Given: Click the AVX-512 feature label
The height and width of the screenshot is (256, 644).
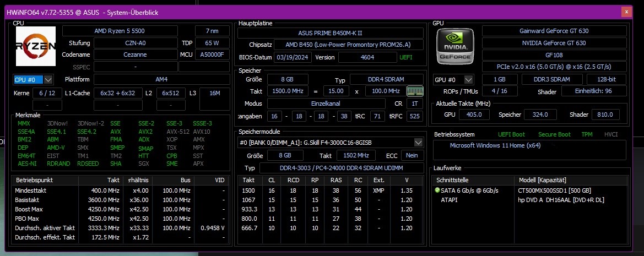Looking at the screenshot, I should [x=178, y=132].
